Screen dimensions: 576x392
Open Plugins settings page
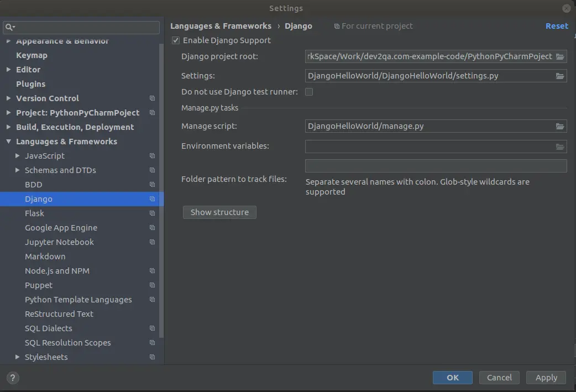click(31, 84)
